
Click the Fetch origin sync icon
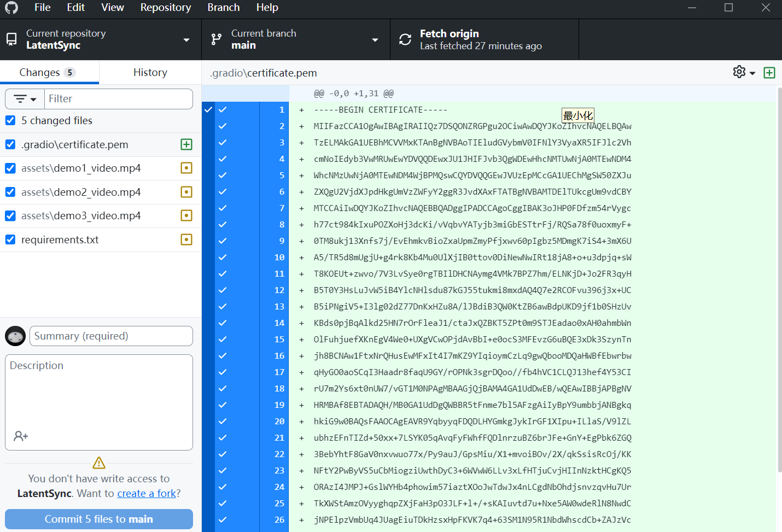(x=405, y=39)
